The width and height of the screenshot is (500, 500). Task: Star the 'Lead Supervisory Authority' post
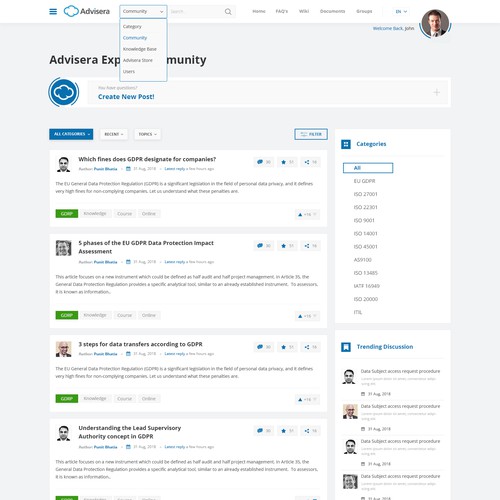(283, 431)
